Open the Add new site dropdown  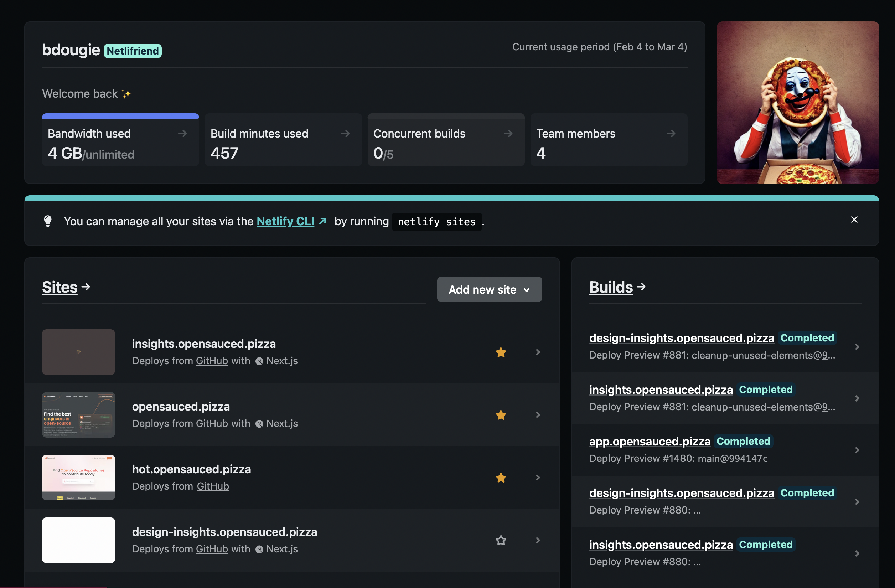(489, 289)
